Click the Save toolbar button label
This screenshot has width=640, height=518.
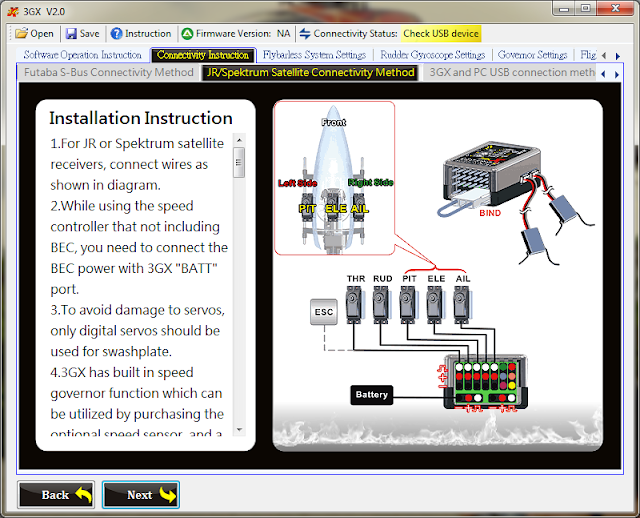(89, 33)
